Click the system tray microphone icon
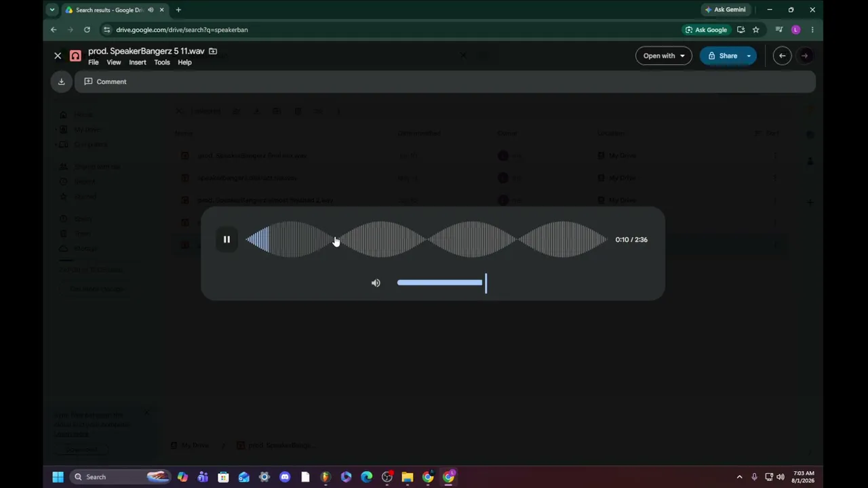Image resolution: width=868 pixels, height=488 pixels. point(754,477)
